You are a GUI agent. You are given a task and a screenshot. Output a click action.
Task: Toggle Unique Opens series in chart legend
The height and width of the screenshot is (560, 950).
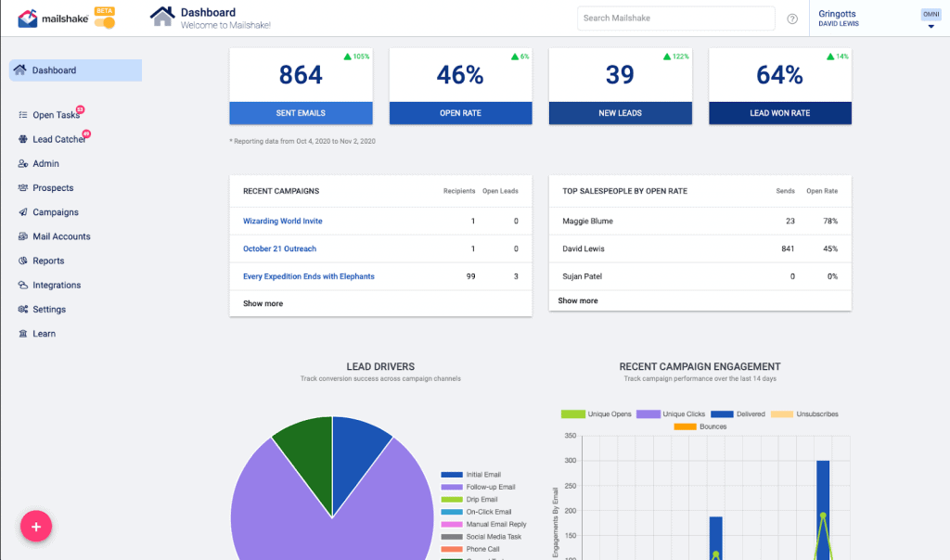[597, 414]
